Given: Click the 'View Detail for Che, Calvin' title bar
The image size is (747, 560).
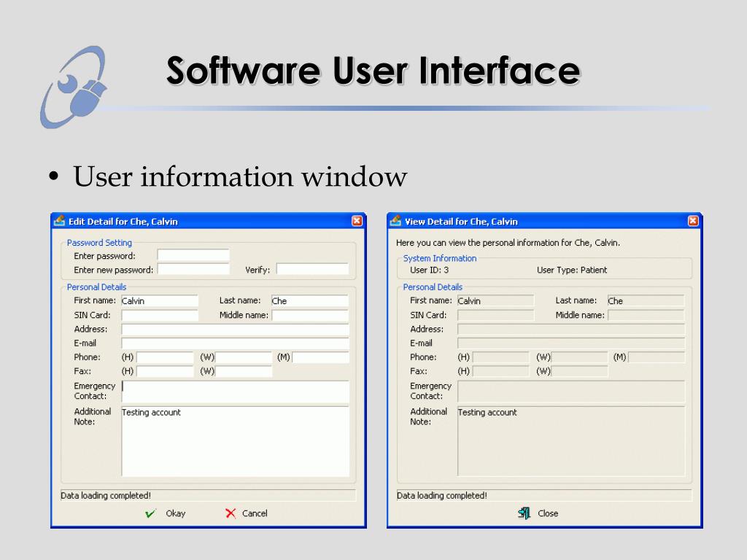Looking at the screenshot, I should (x=544, y=221).
